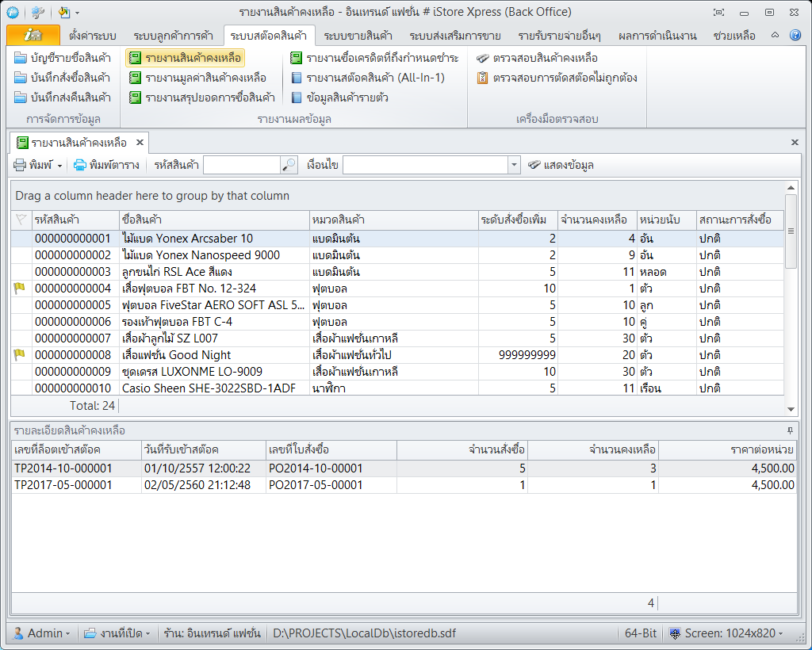Click พิมพ์ตาราง print table button
The height and width of the screenshot is (650, 812).
pyautogui.click(x=107, y=165)
